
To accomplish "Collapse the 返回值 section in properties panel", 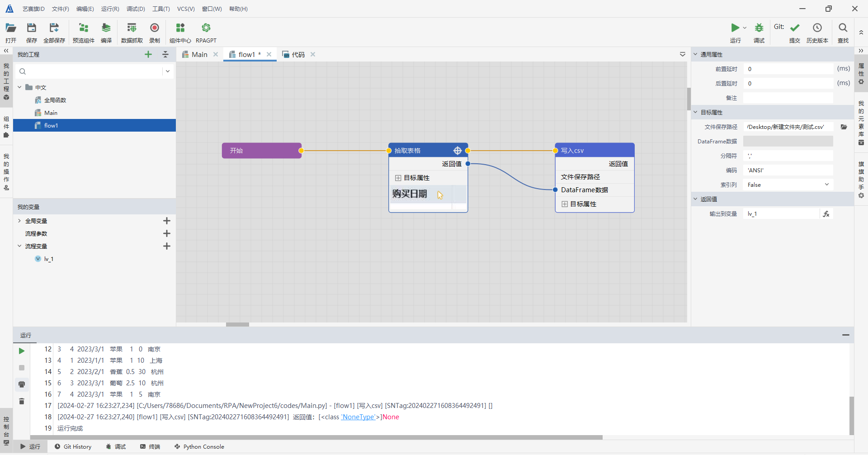I will click(696, 199).
